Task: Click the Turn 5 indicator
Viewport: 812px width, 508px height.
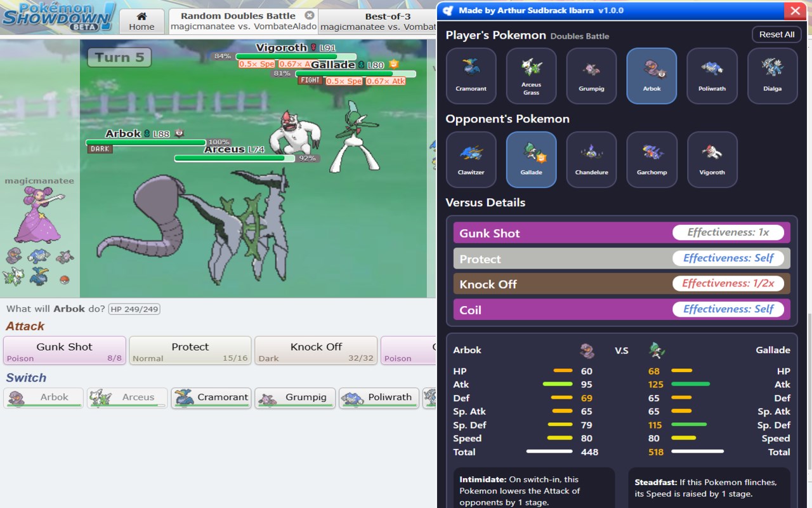Action: (x=120, y=57)
